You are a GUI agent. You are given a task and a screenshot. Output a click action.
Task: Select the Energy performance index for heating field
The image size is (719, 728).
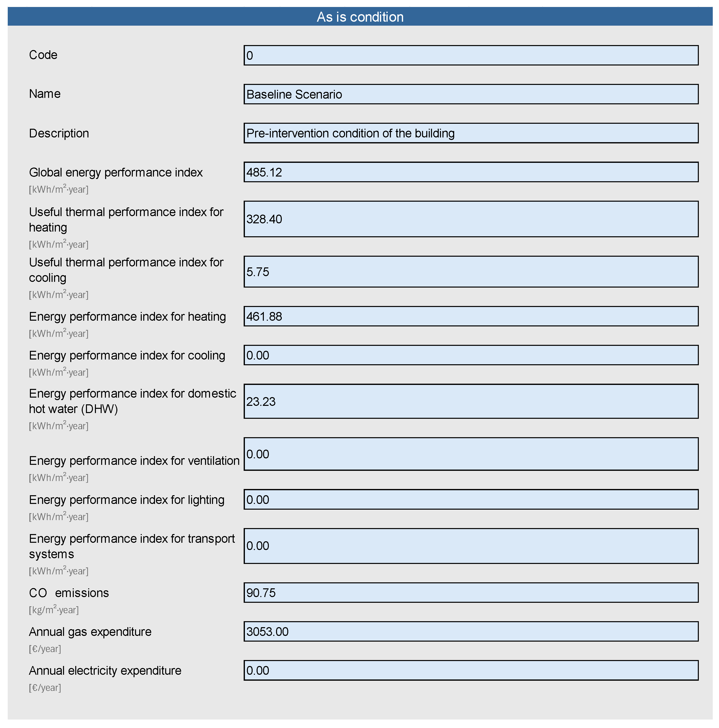[471, 316]
